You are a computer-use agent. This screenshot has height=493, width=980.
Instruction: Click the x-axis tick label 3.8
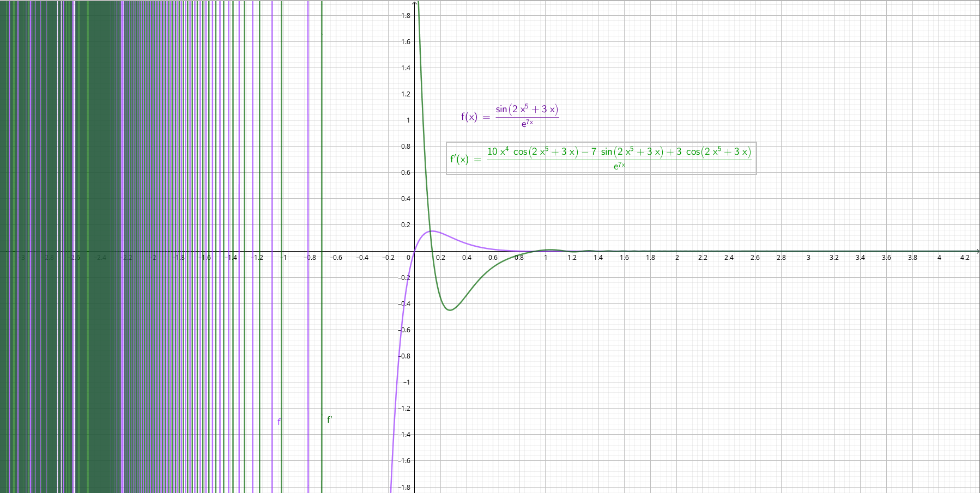point(912,258)
